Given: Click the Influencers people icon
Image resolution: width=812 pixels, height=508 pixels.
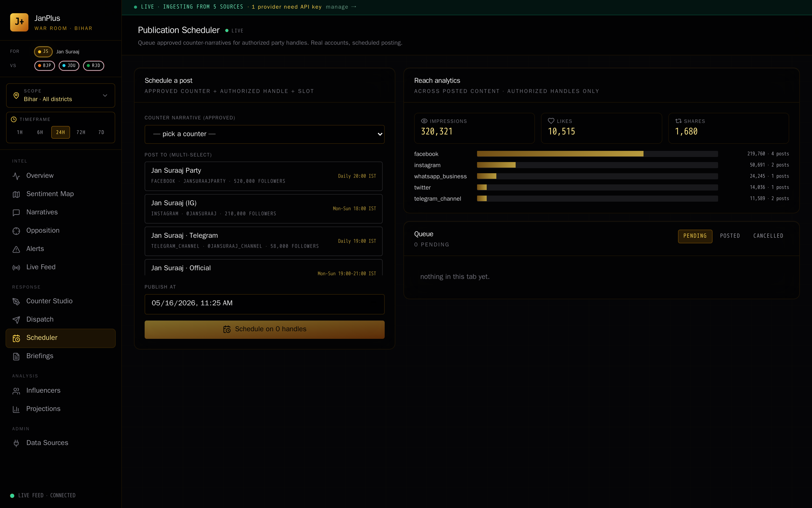Looking at the screenshot, I should pyautogui.click(x=16, y=391).
